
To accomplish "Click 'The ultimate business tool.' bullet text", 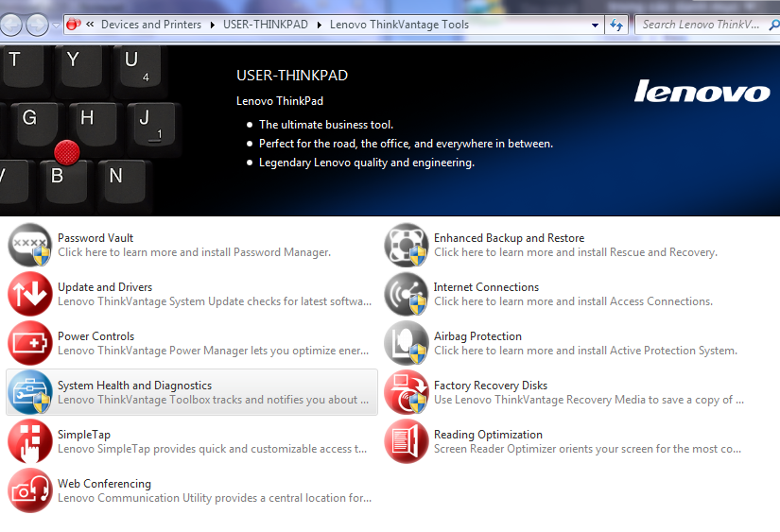I will [326, 125].
